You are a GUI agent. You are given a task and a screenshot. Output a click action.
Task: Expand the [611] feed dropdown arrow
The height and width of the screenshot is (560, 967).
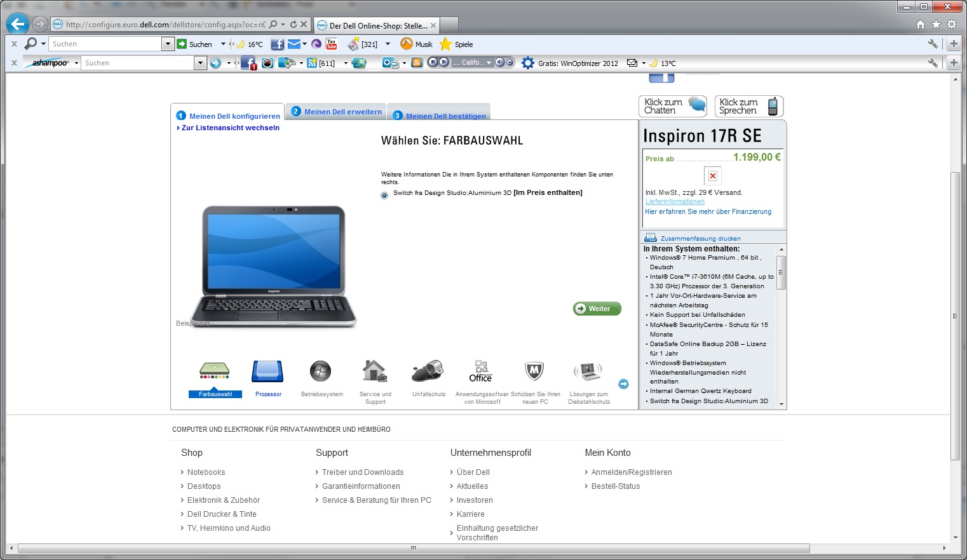(346, 63)
